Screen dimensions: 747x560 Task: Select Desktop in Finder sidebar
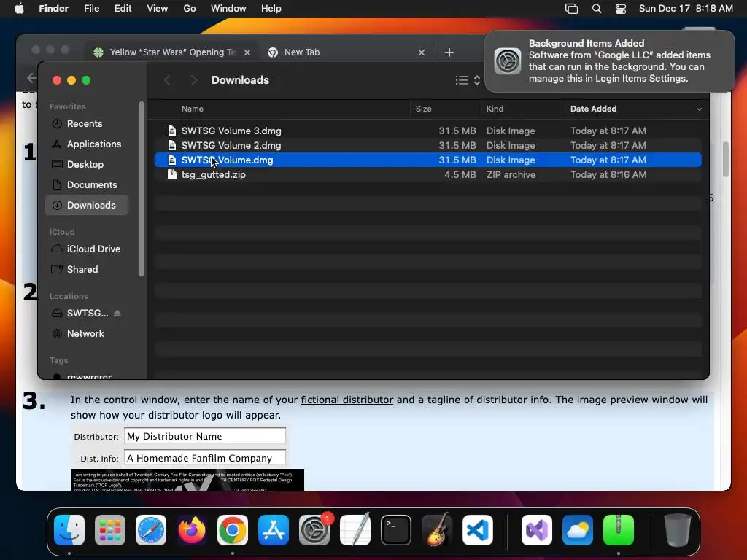click(x=87, y=164)
